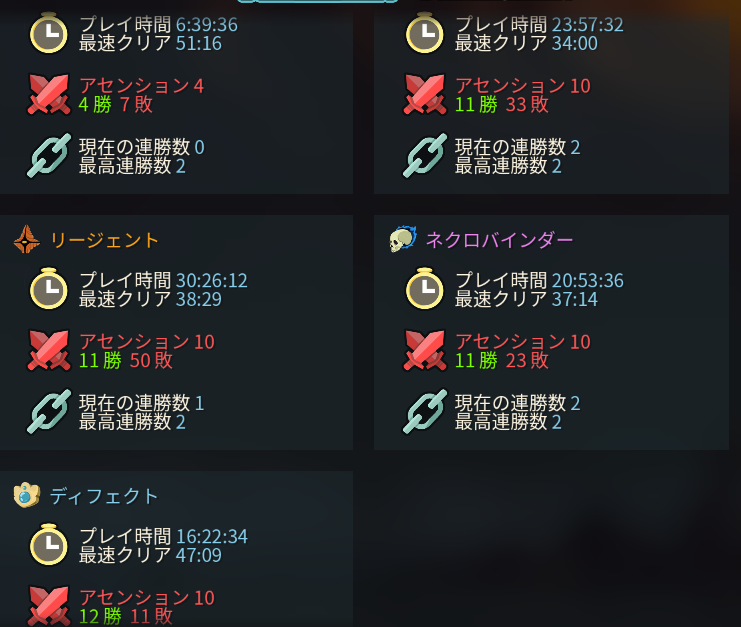741x627 pixels.
Task: Click the clock icon beside play time 23:57:32
Action: coord(424,33)
